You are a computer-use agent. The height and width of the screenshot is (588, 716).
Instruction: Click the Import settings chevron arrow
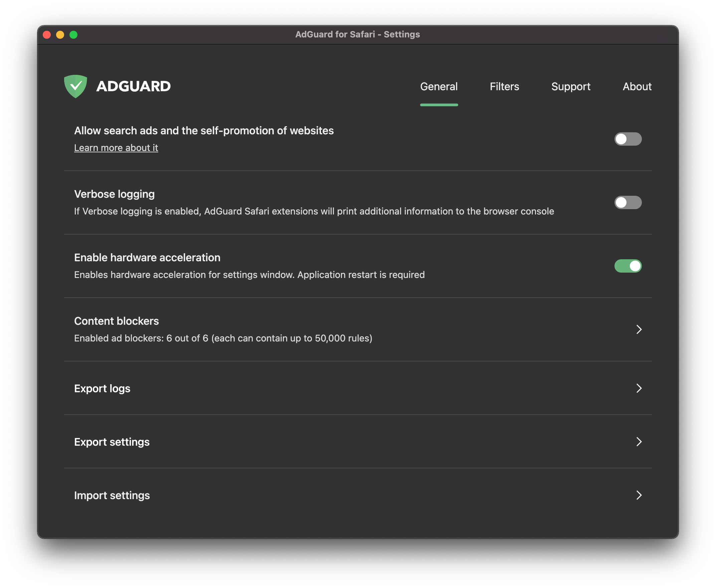tap(639, 495)
